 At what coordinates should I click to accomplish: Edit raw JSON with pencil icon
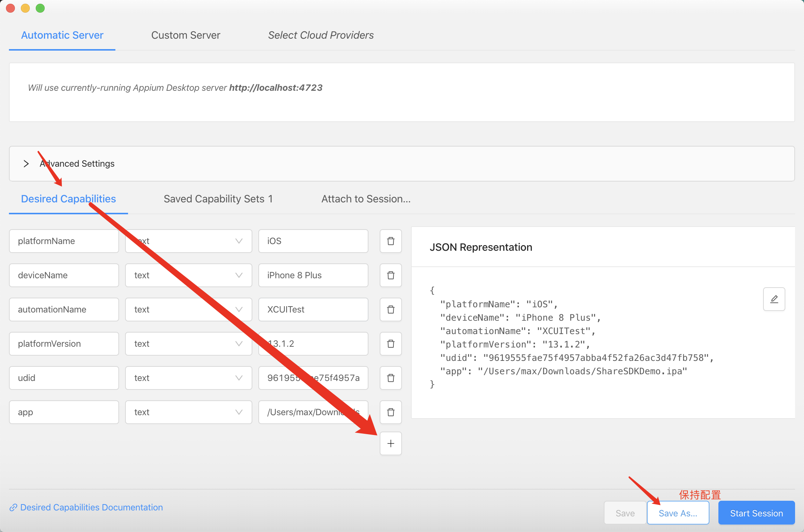pyautogui.click(x=774, y=299)
